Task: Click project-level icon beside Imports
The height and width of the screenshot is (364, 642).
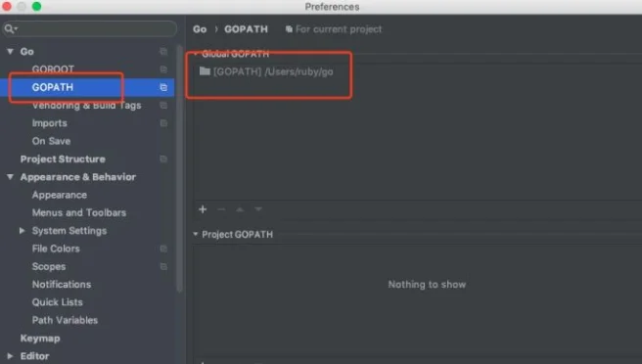Action: click(x=163, y=123)
